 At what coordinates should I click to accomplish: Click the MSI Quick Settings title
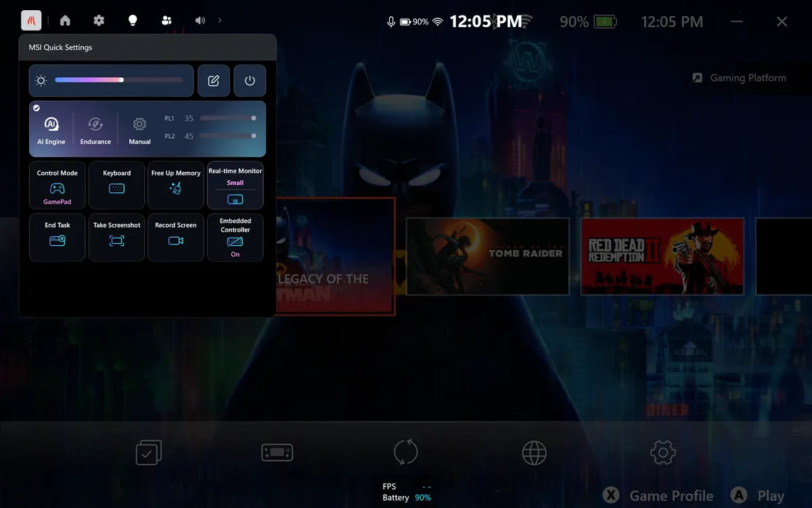[x=60, y=47]
